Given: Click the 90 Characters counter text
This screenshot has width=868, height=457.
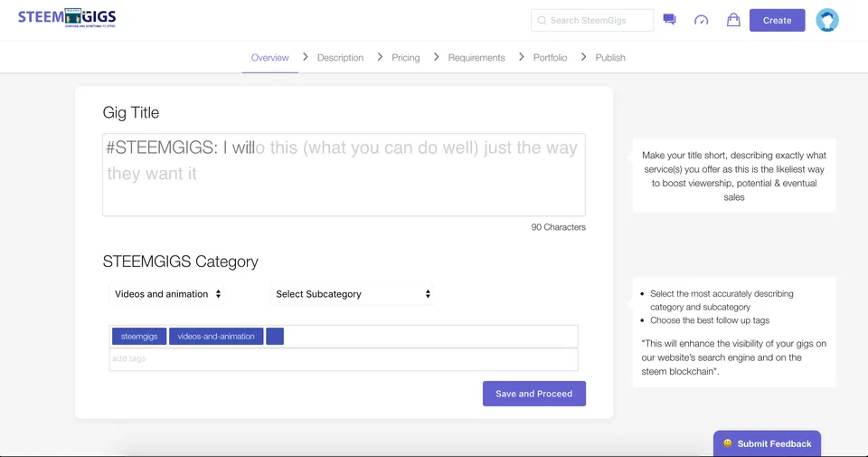Looking at the screenshot, I should click(558, 227).
